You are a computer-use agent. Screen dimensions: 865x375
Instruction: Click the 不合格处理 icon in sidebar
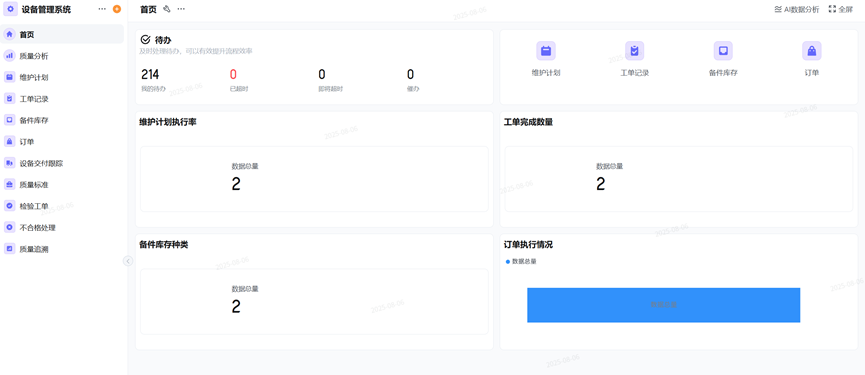(x=9, y=228)
